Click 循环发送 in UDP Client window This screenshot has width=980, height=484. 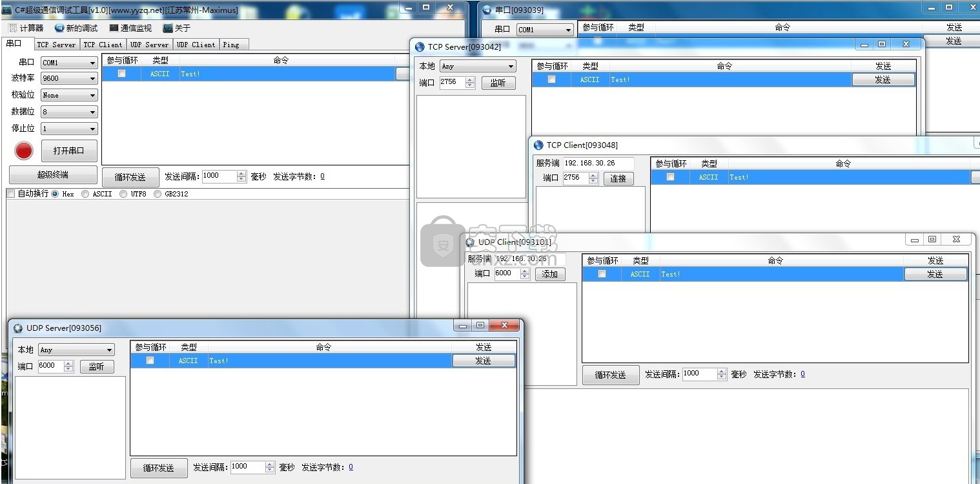coord(611,375)
